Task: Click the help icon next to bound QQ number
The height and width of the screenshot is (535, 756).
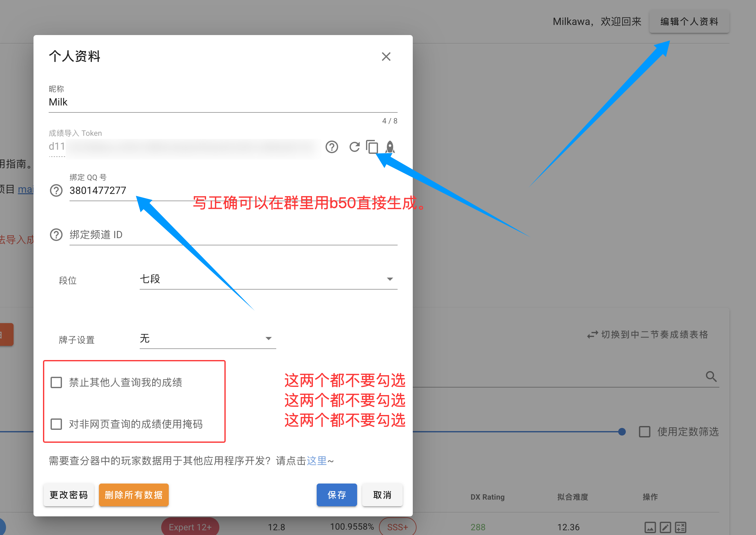Action: pos(56,190)
